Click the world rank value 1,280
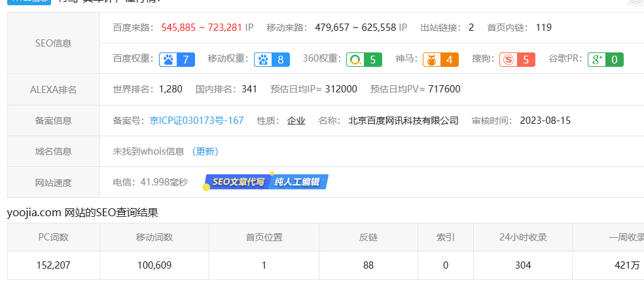644x285 pixels. click(x=171, y=89)
